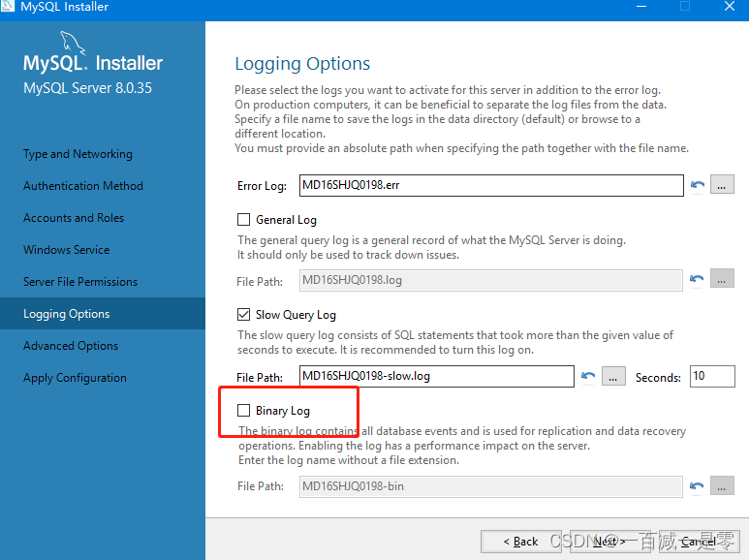This screenshot has height=560, width=749.
Task: Click the Error Log label
Action: click(262, 186)
